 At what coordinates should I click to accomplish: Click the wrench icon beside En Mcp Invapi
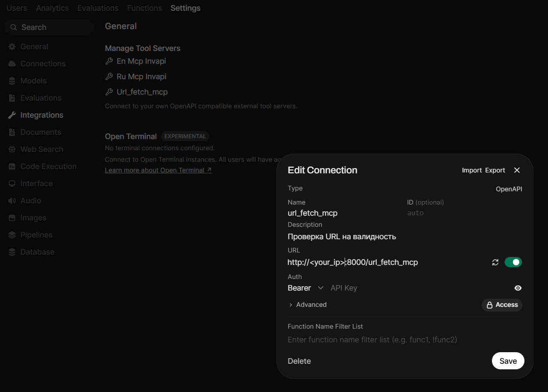[x=109, y=61]
